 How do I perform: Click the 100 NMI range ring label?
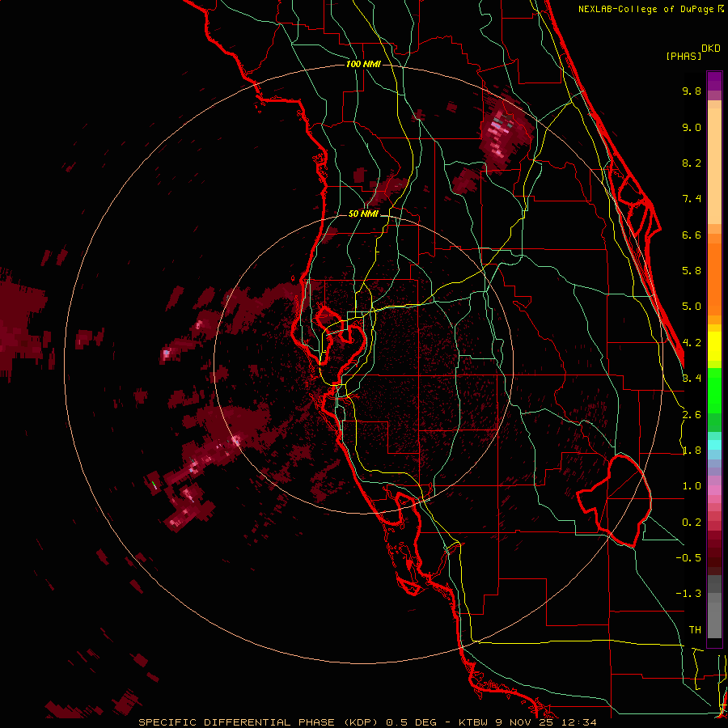pos(363,64)
